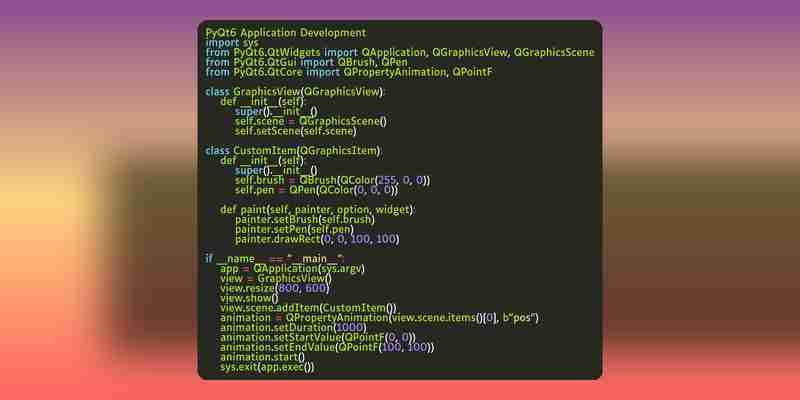Select the PyQt6.QtGui import line

307,62
